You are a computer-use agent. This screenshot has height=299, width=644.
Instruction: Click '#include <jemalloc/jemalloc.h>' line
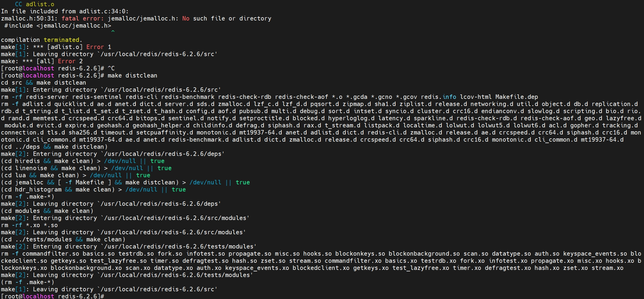(58, 26)
